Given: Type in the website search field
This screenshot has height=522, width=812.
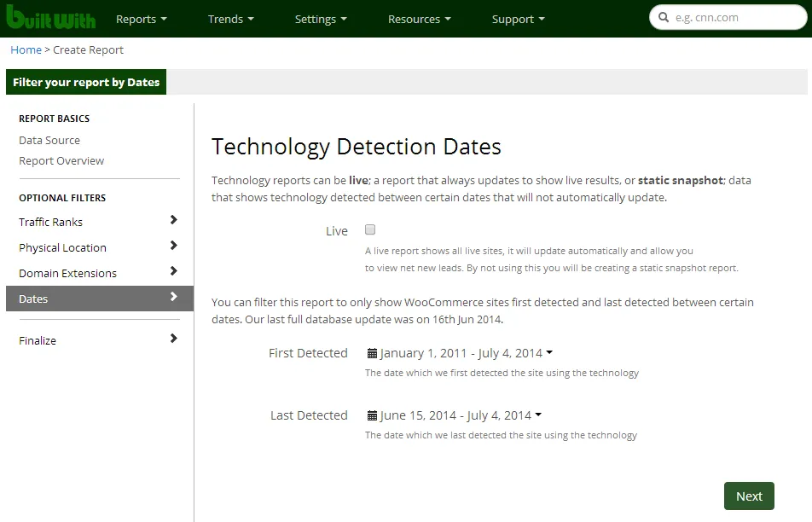Looking at the screenshot, I should click(x=734, y=18).
